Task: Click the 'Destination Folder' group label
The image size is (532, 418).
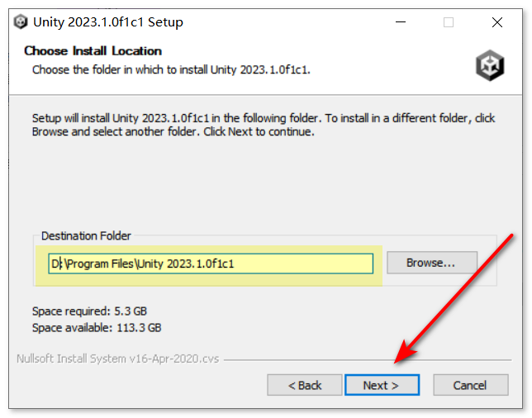Action: click(86, 235)
